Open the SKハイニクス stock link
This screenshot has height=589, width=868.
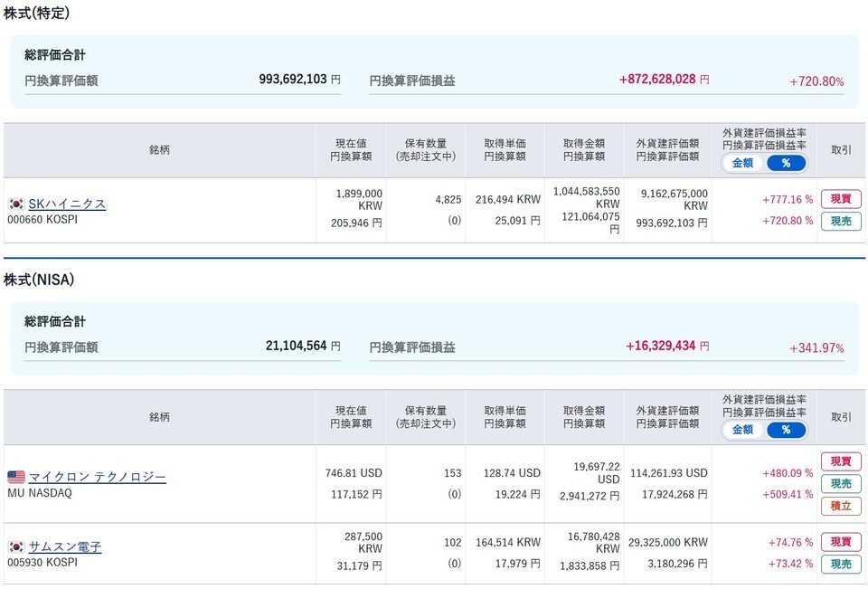coord(67,204)
